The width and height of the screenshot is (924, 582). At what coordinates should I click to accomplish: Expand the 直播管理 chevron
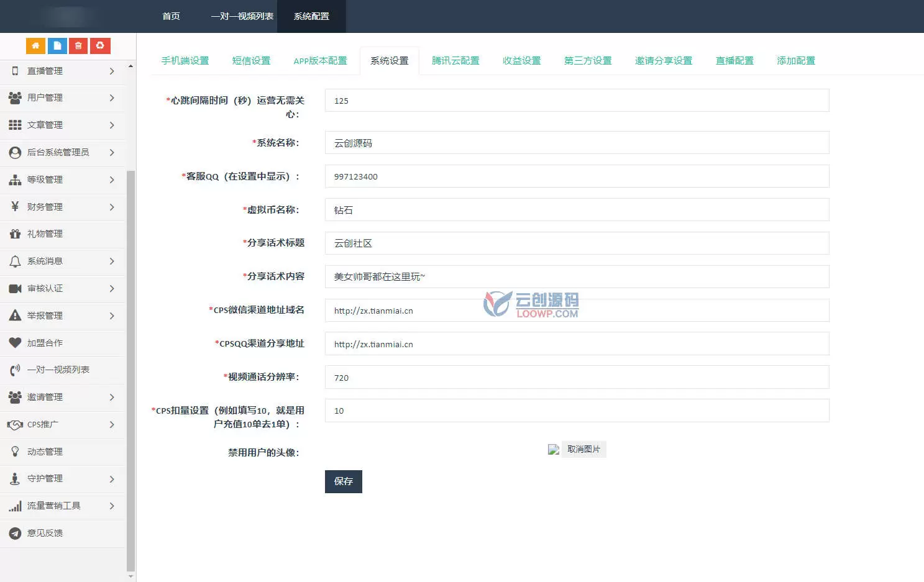click(x=112, y=71)
